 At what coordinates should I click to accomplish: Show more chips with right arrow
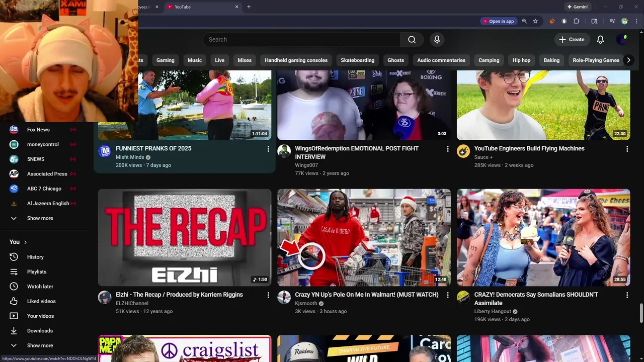[628, 60]
